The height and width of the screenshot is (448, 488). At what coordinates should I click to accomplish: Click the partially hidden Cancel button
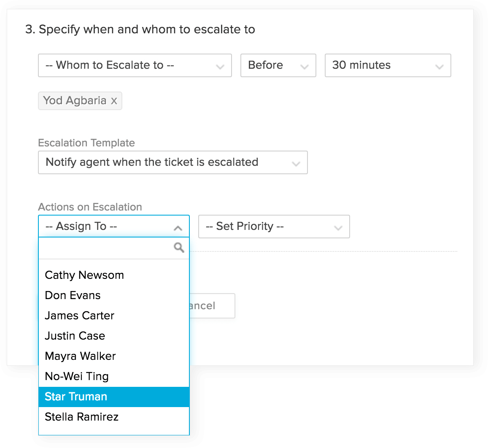[212, 306]
